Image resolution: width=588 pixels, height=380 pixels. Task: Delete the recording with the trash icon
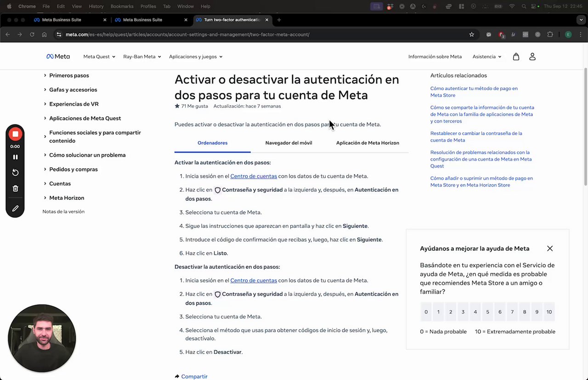click(15, 188)
